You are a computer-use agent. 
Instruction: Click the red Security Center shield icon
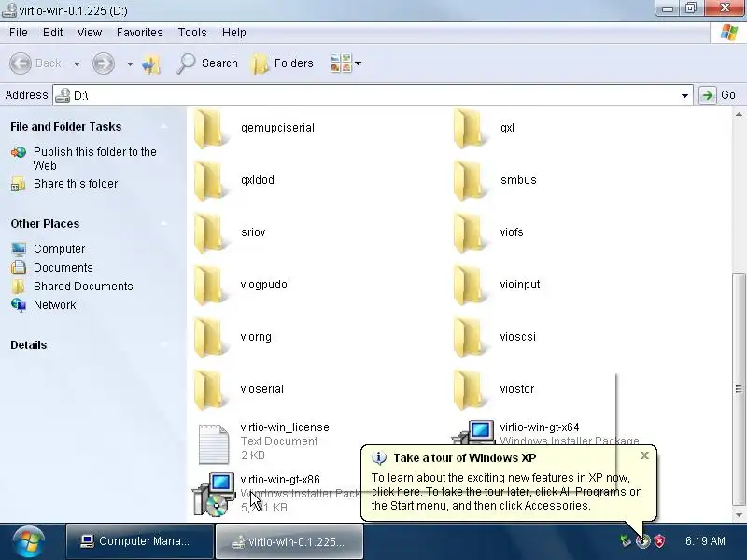[660, 541]
